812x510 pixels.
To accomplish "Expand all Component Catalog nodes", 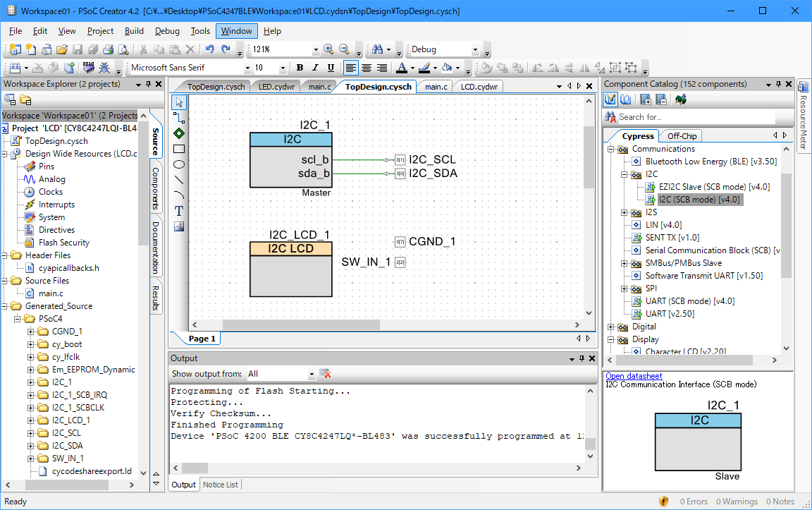I will (x=645, y=99).
